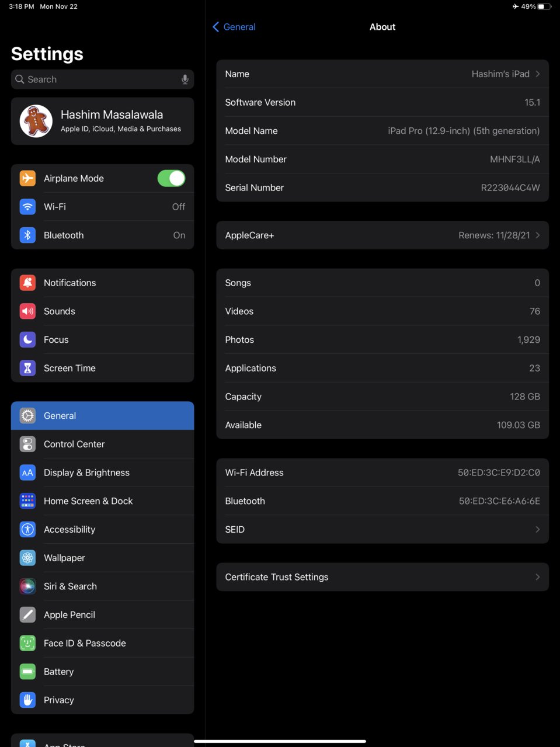
Task: Go back to General
Action: 234,27
